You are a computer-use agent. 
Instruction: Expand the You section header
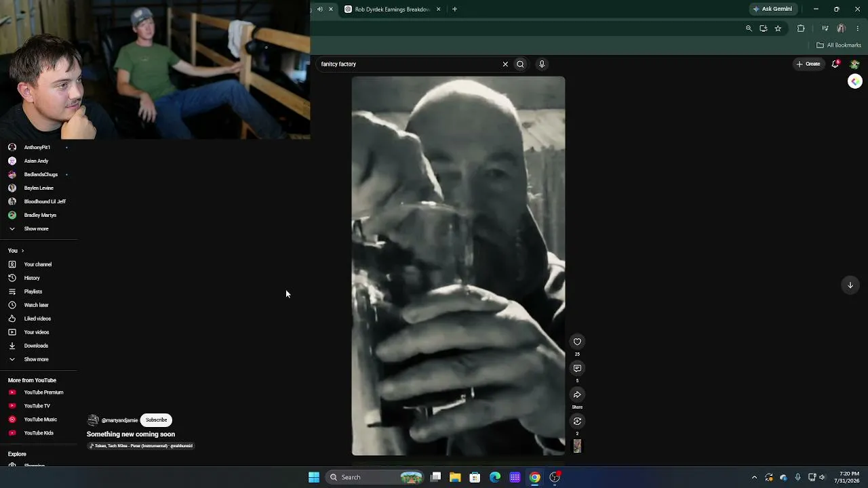(x=16, y=251)
